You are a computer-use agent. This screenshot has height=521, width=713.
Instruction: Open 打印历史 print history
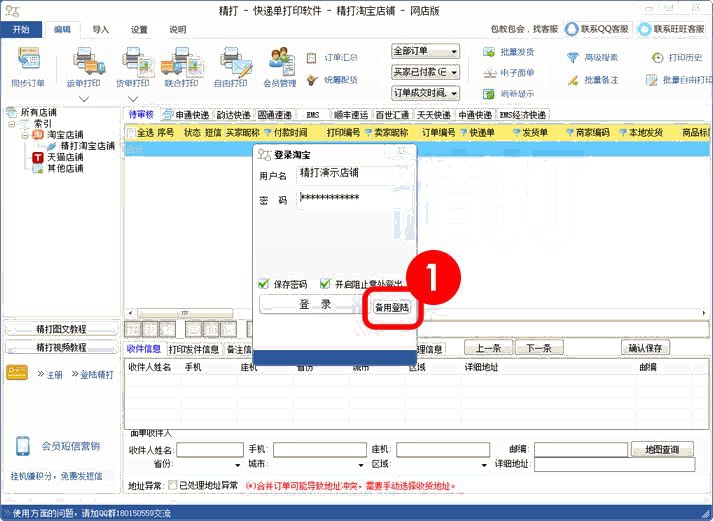click(x=677, y=58)
